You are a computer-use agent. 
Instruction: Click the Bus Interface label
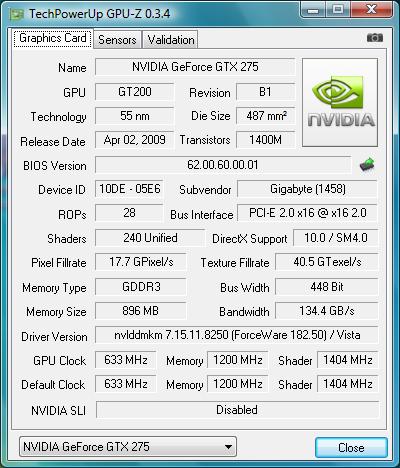[x=202, y=215]
